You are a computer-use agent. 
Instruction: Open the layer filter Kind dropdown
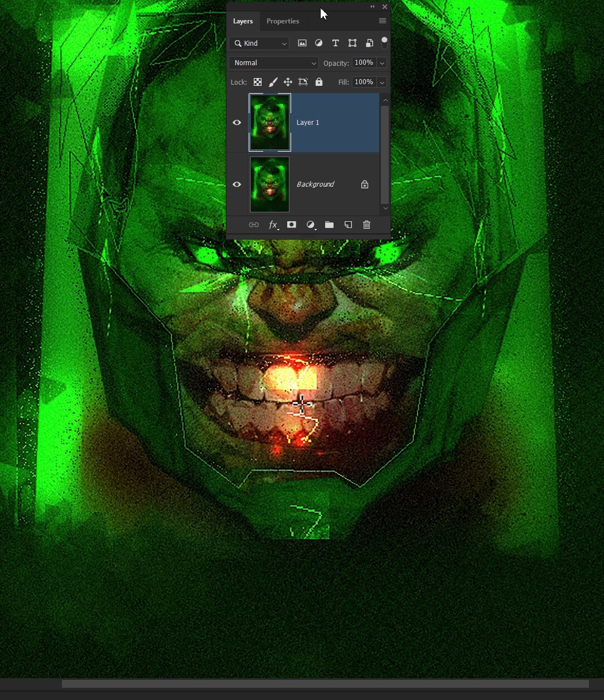tap(259, 43)
